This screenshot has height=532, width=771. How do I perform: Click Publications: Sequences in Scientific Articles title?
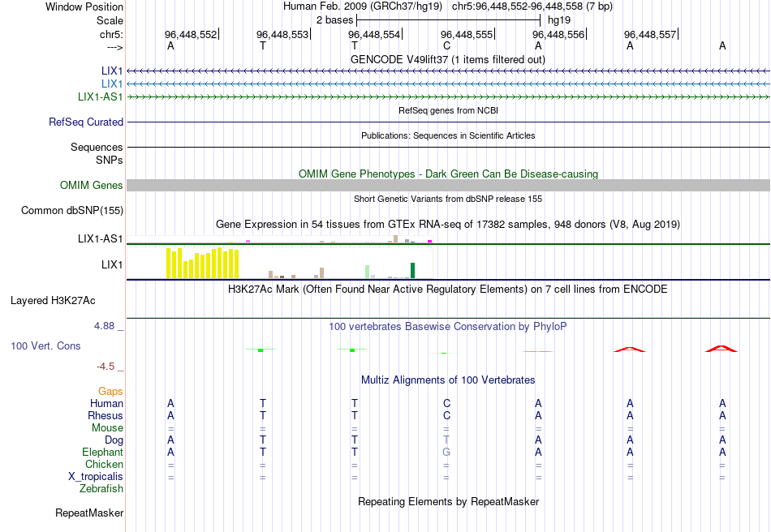click(448, 135)
